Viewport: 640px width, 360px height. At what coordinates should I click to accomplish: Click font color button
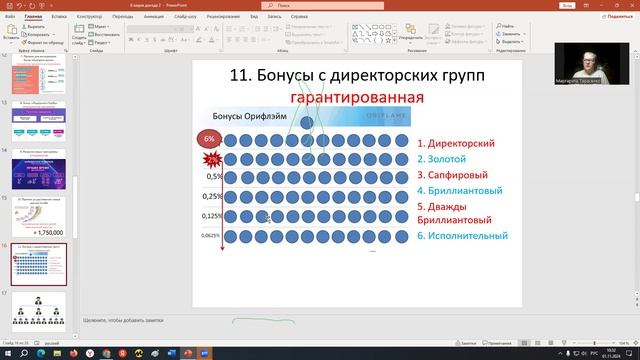212,40
